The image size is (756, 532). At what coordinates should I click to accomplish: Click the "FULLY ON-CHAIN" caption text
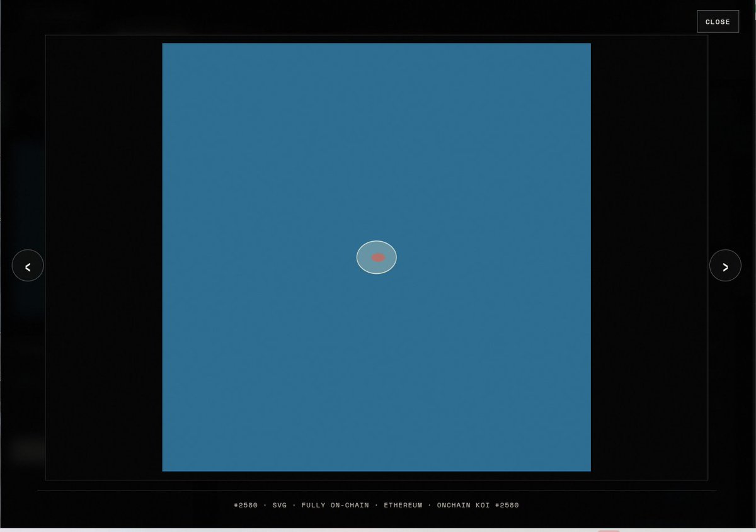(x=335, y=505)
